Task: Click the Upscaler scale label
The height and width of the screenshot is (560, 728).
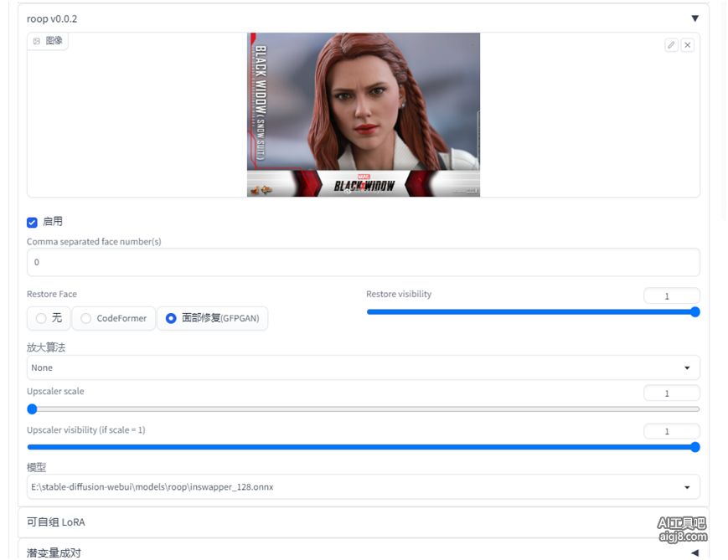Action: [55, 391]
